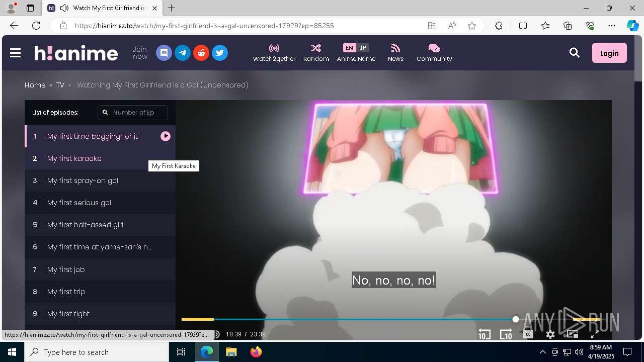This screenshot has height=362, width=644.
Task: Open the News section
Action: point(395,53)
